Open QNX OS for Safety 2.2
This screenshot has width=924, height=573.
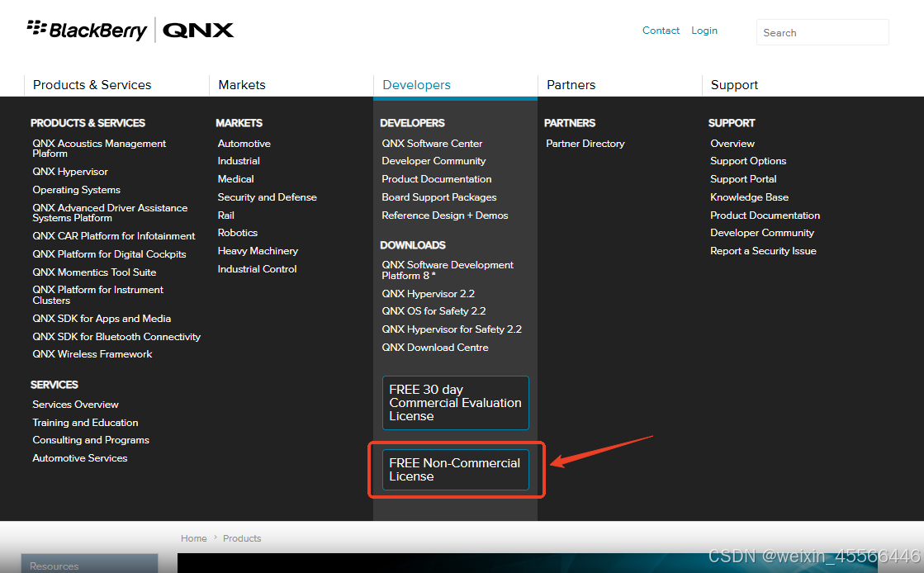pos(434,310)
